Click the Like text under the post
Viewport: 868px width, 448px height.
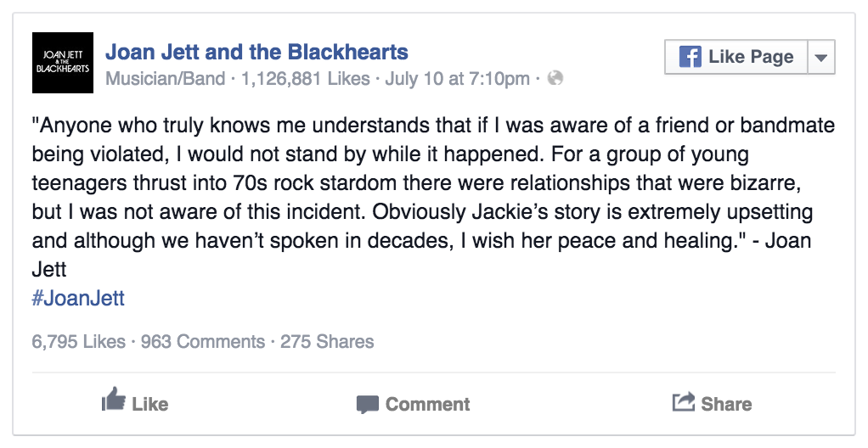coord(150,404)
